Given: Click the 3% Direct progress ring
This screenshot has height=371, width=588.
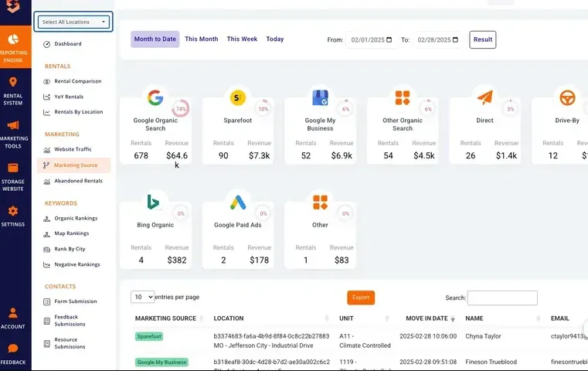Looking at the screenshot, I should click(511, 109).
